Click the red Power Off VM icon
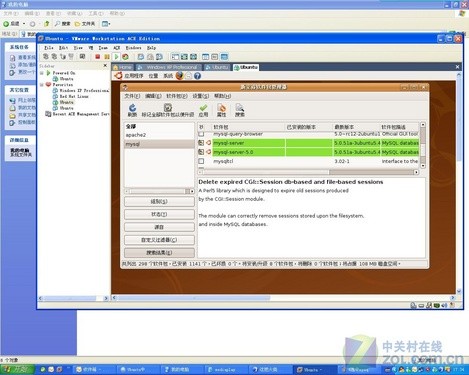The height and width of the screenshot is (375, 469). pyautogui.click(x=97, y=57)
